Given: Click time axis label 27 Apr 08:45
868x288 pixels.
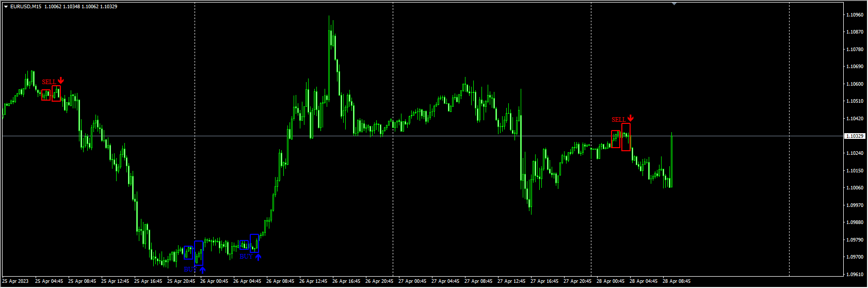Looking at the screenshot, I should (x=478, y=281).
